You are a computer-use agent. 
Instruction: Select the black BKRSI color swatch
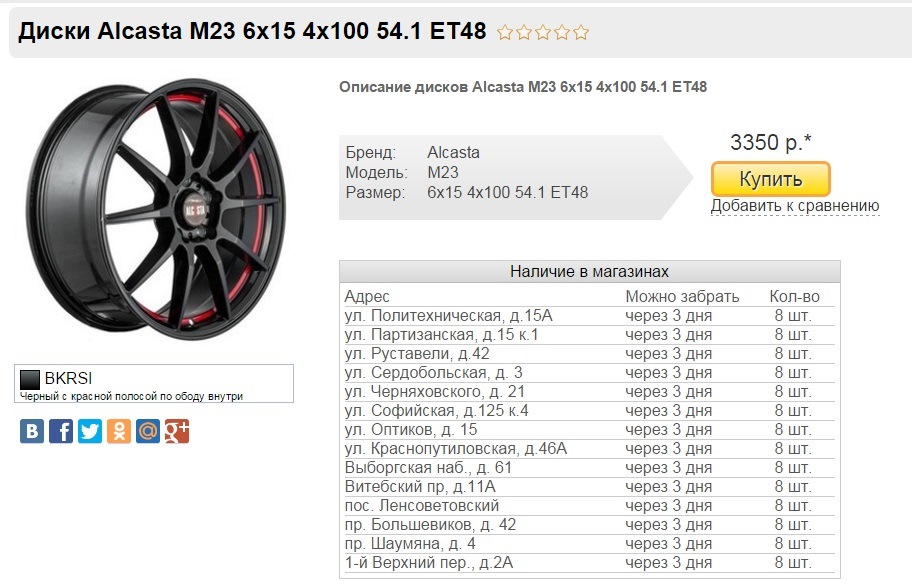[x=30, y=379]
